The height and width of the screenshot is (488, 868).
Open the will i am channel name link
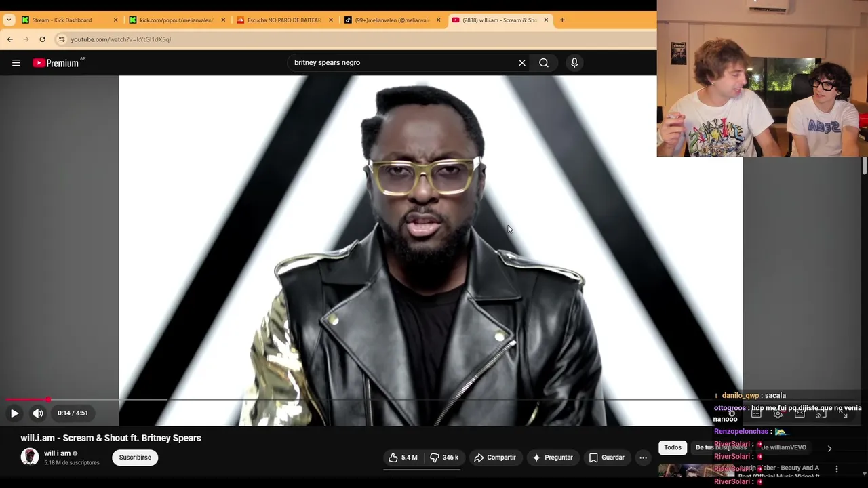click(58, 453)
